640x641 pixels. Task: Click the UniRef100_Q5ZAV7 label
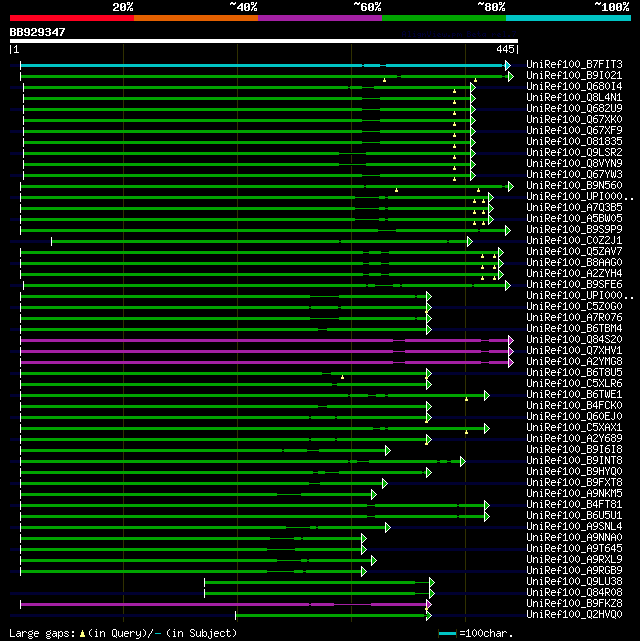[574, 252]
